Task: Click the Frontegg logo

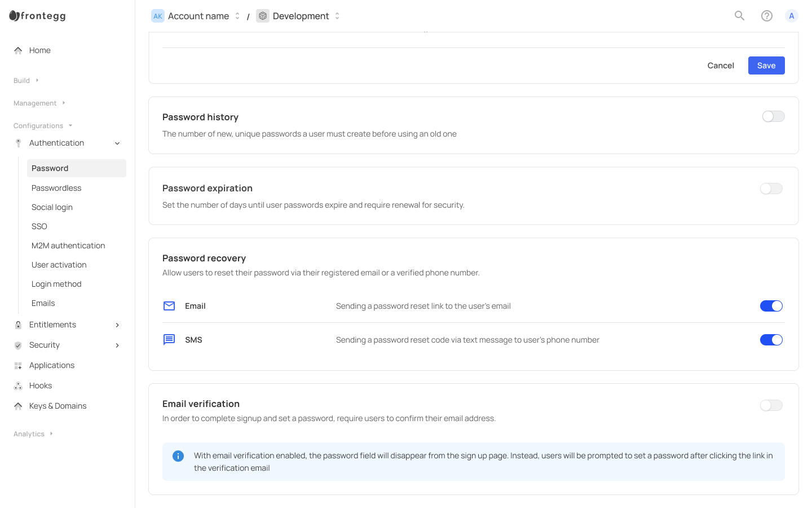Action: [37, 16]
